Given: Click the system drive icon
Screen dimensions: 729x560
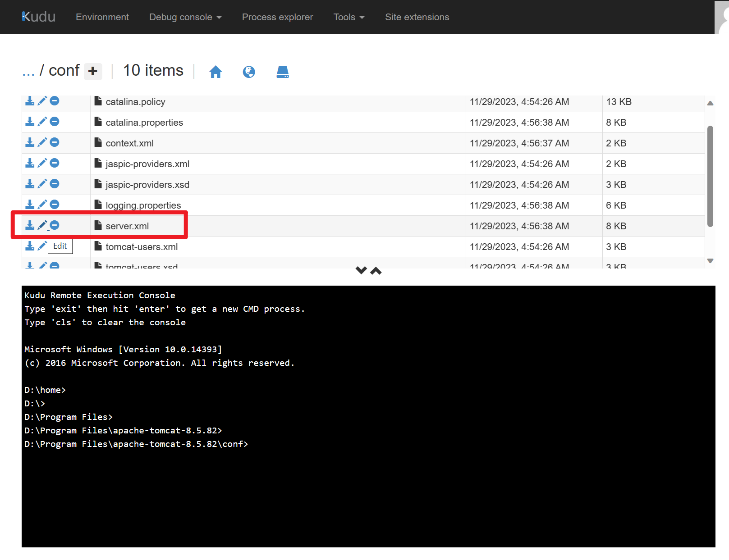Looking at the screenshot, I should pyautogui.click(x=283, y=72).
